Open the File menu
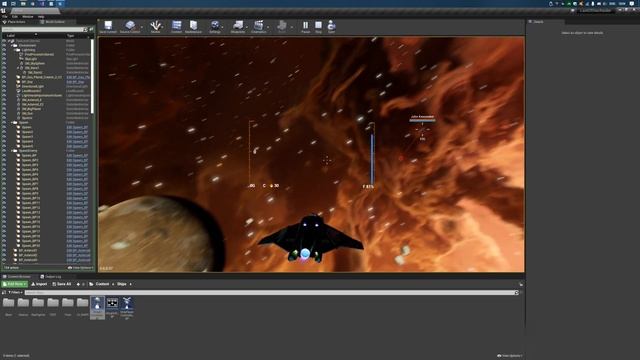This screenshot has height=360, width=640. point(4,17)
